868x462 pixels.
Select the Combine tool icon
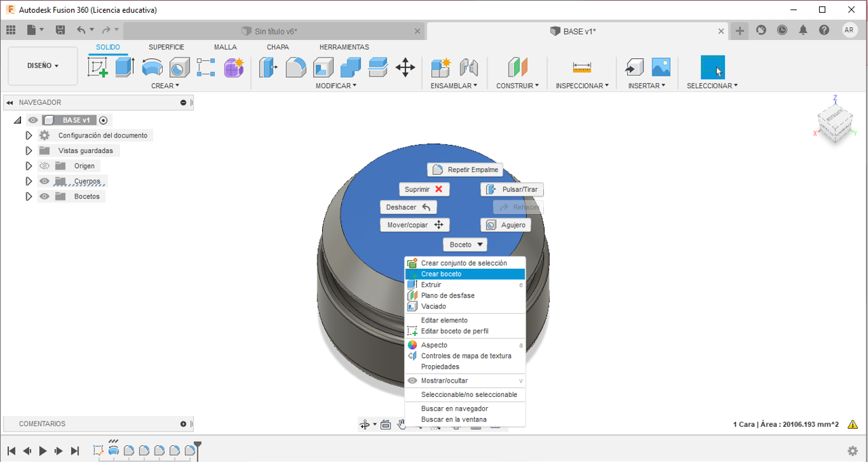pyautogui.click(x=351, y=67)
